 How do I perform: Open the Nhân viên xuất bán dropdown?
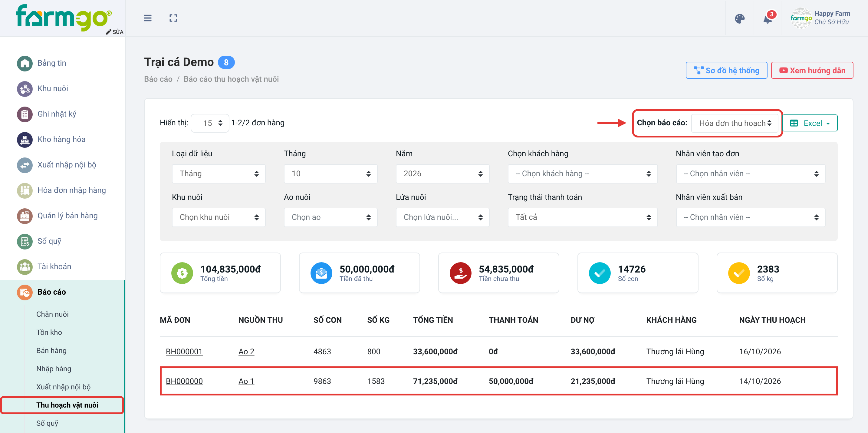tap(750, 217)
